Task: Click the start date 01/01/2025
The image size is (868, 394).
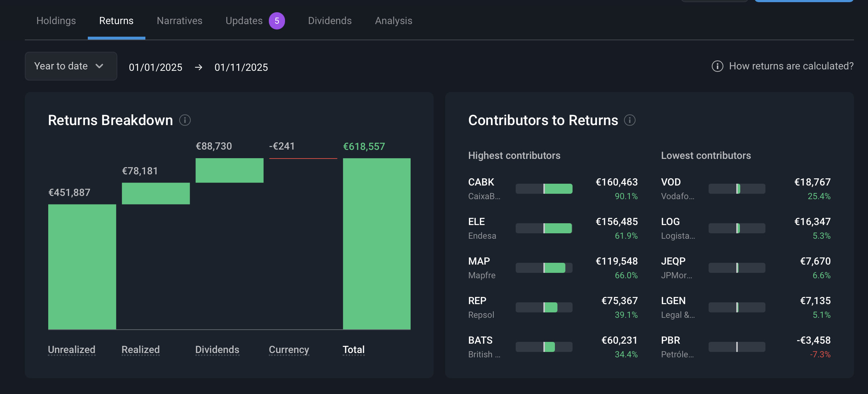Action: 155,67
